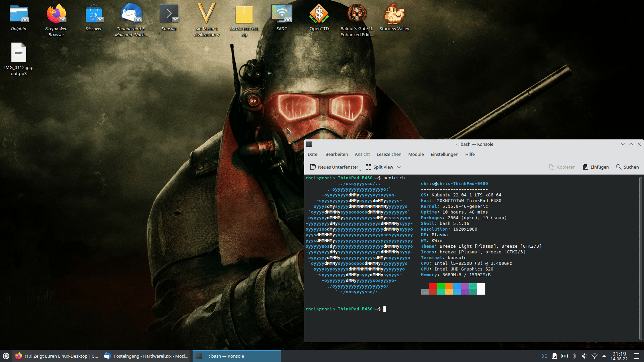Switch to the Firefox 'Zeigt Euren Linux-Desktop' taskbar entry

coord(57,356)
